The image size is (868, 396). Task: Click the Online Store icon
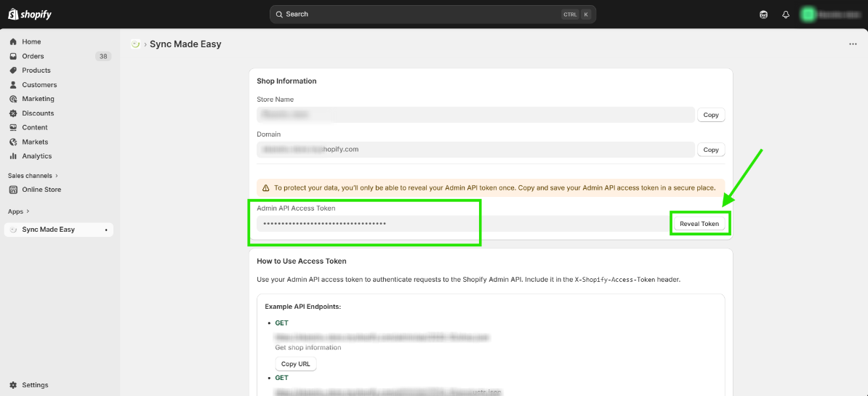(13, 190)
